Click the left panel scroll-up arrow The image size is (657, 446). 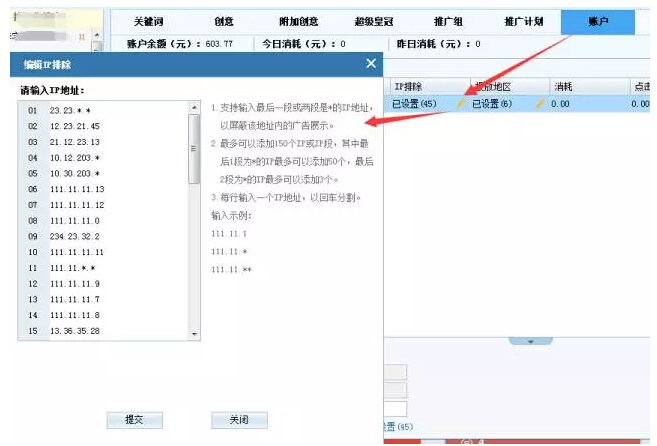[97, 35]
